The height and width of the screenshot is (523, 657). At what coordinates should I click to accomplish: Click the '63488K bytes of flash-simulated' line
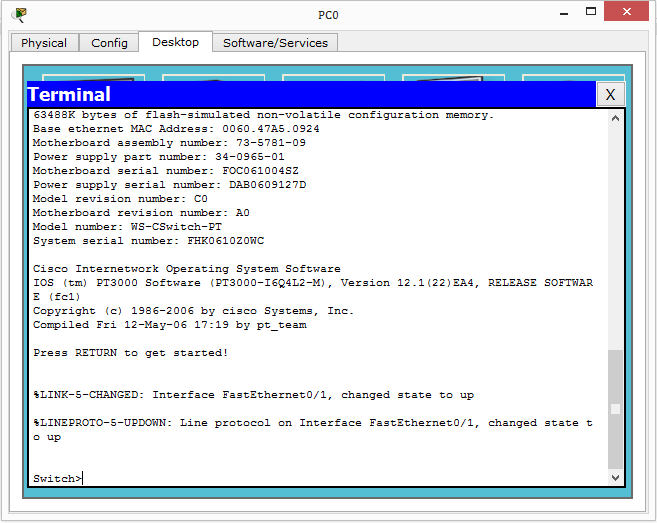(x=264, y=115)
